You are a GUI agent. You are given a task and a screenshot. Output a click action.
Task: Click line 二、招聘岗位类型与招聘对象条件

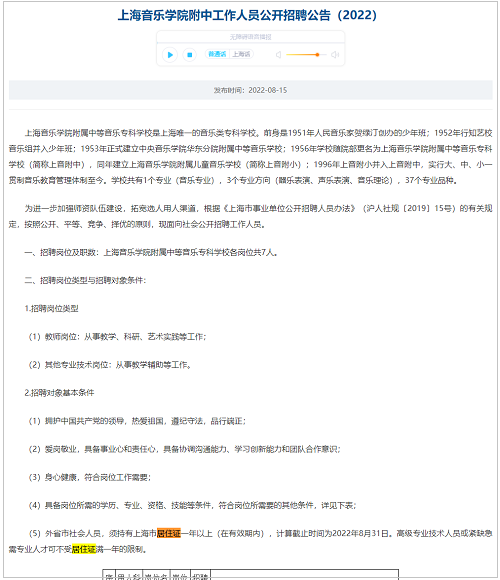(x=85, y=280)
